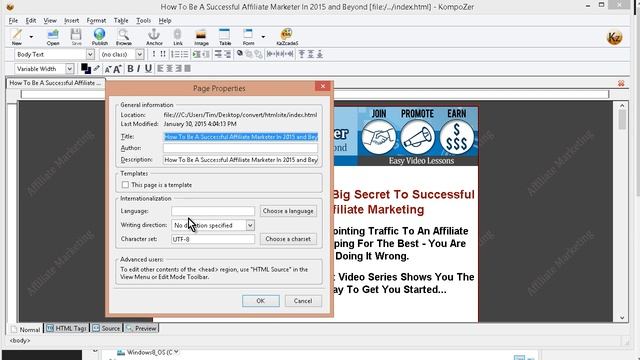640x360 pixels.
Task: Select the 'How To Be A Successful Affiliate' document tab
Action: [55, 83]
